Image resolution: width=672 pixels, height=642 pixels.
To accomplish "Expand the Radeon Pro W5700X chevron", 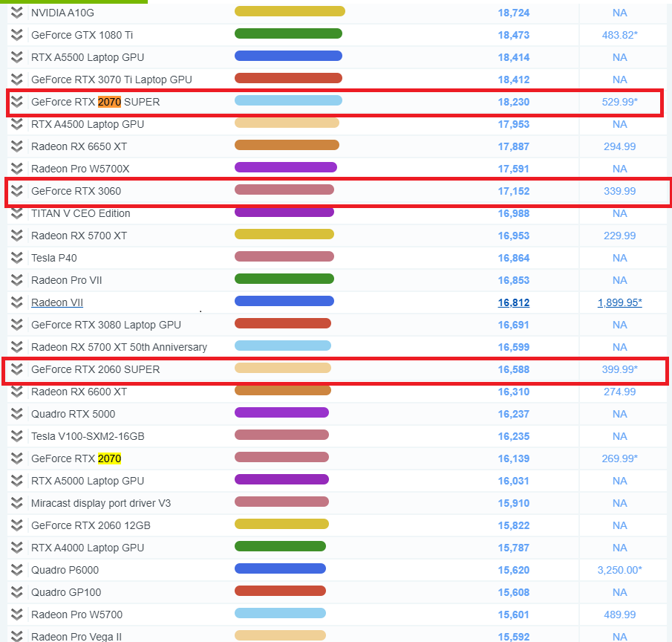I will pyautogui.click(x=17, y=169).
